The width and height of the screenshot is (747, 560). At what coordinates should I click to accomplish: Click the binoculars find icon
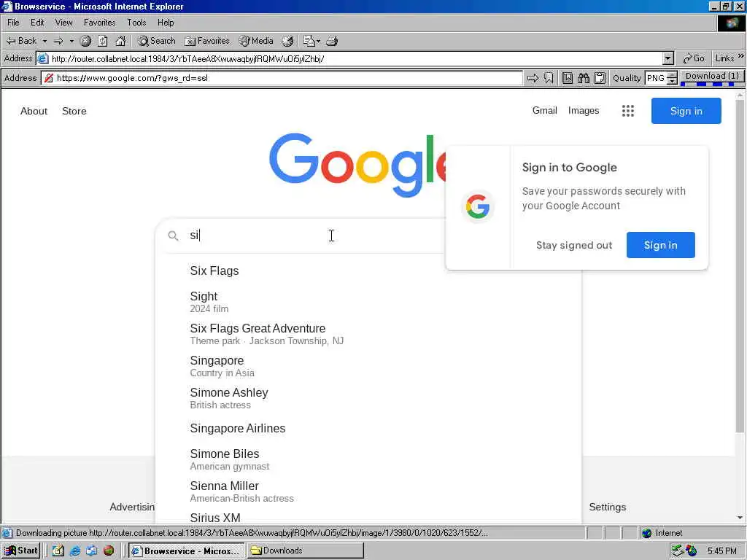point(584,78)
